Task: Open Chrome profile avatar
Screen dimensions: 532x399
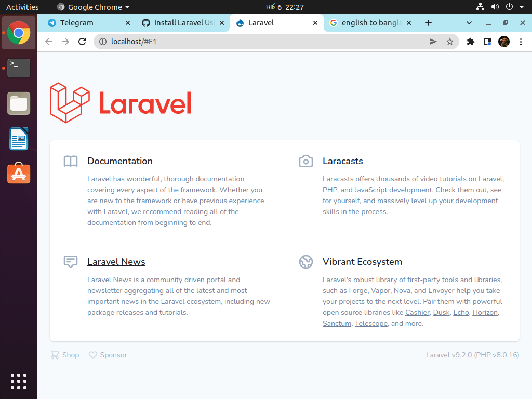Action: [x=504, y=42]
